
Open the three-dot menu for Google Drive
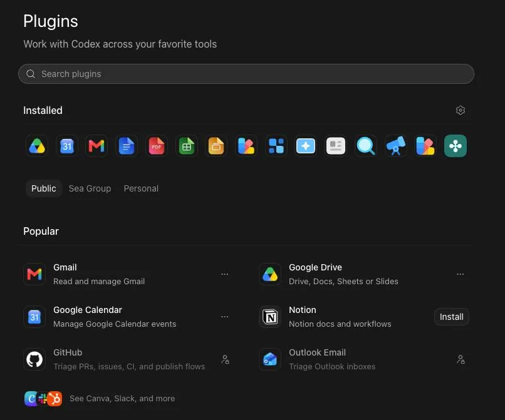tap(461, 274)
